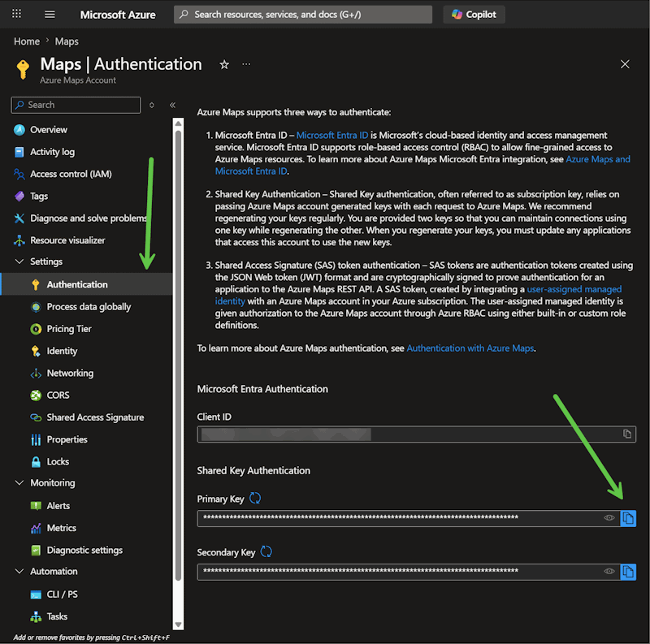Copy the Primary Key
The image size is (650, 644).
(628, 518)
